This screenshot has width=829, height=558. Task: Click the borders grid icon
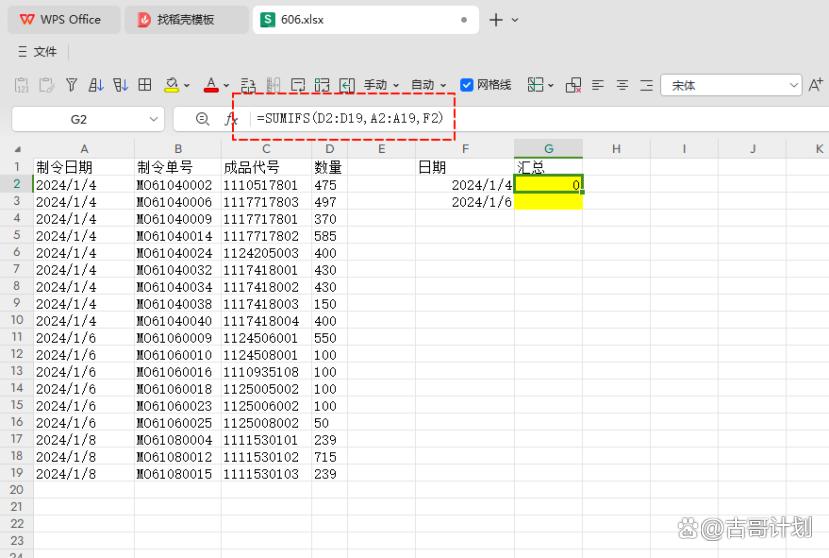tap(145, 86)
